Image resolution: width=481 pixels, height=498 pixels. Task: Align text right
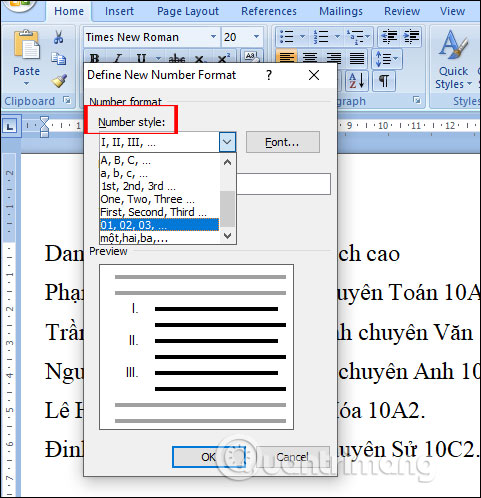334,58
